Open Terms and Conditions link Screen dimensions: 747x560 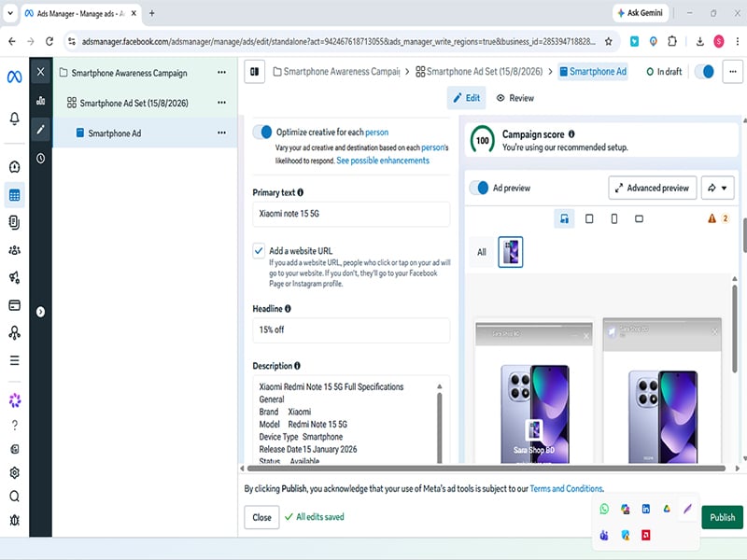[566, 488]
